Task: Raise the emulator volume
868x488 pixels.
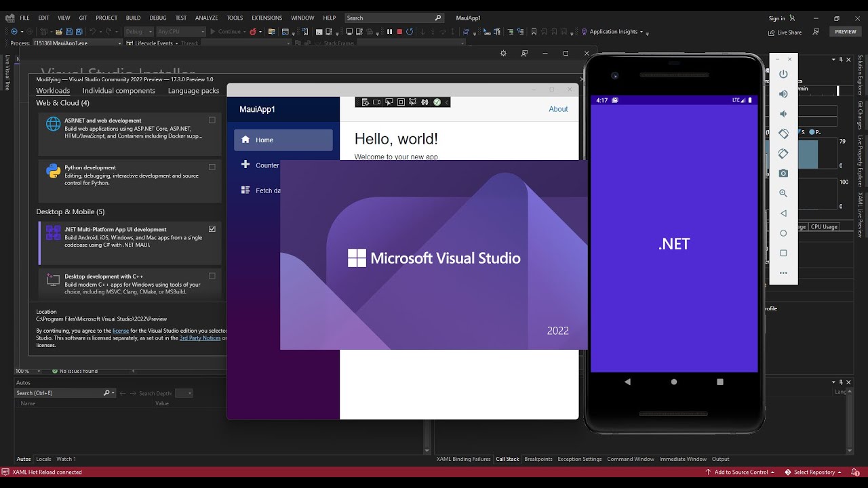Action: pos(783,94)
